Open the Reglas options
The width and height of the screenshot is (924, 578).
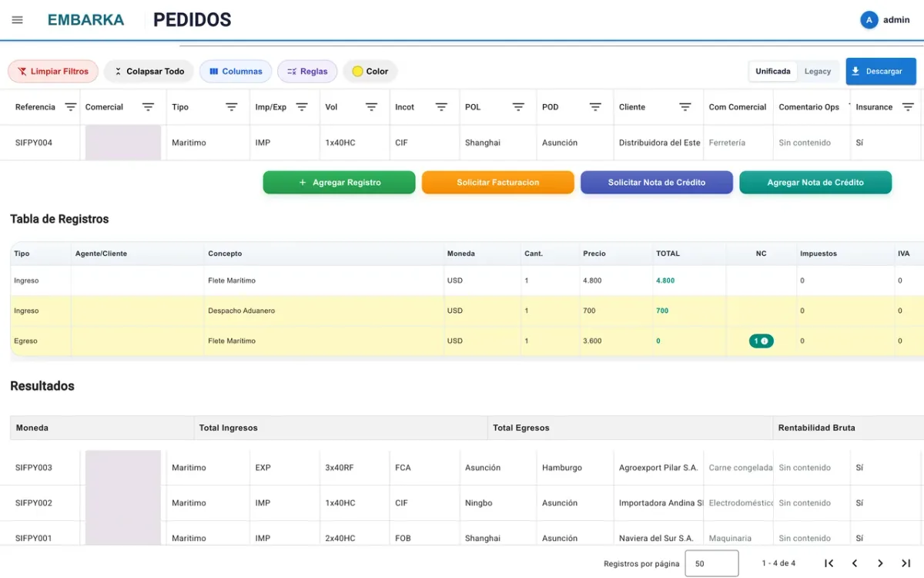point(307,72)
